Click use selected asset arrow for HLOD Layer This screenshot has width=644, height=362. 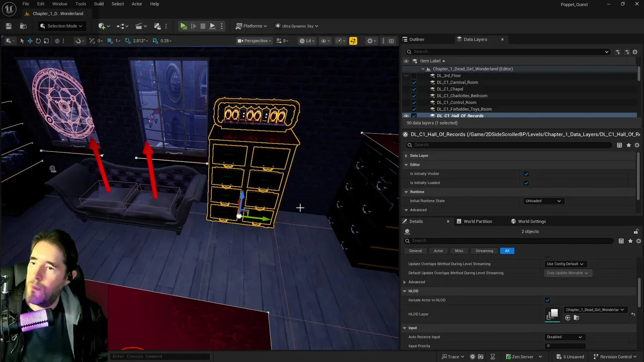click(x=568, y=318)
